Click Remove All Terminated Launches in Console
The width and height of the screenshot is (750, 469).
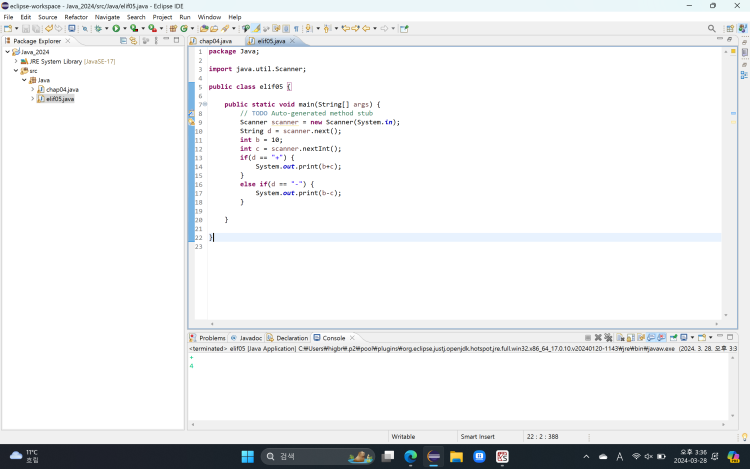pyautogui.click(x=608, y=338)
